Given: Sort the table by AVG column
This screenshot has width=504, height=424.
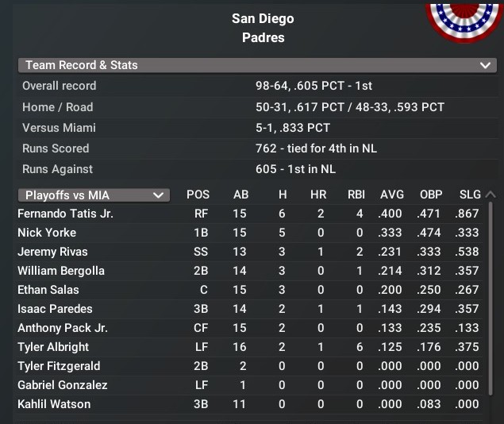Looking at the screenshot, I should (x=392, y=195).
